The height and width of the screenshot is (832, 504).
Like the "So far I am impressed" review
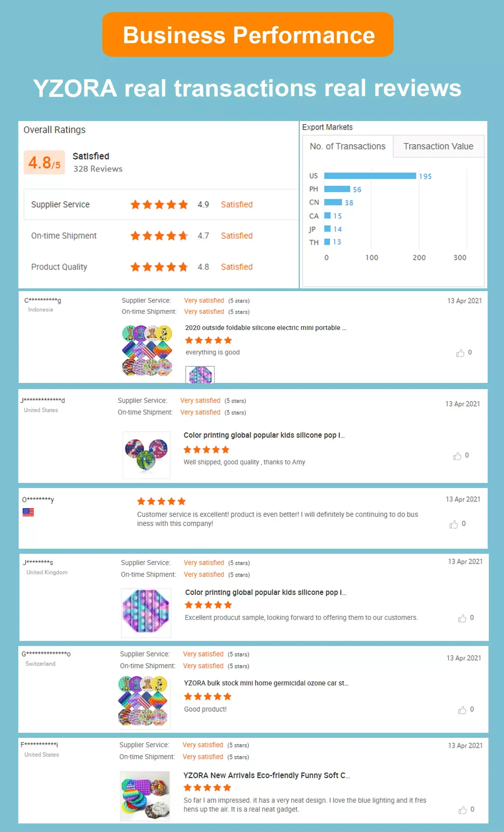click(462, 810)
